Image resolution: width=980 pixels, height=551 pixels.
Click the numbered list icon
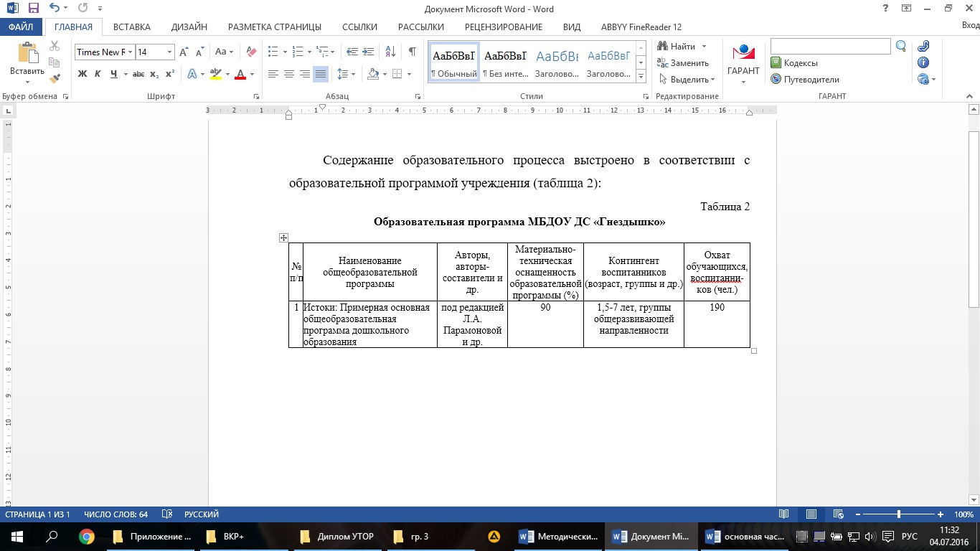297,52
